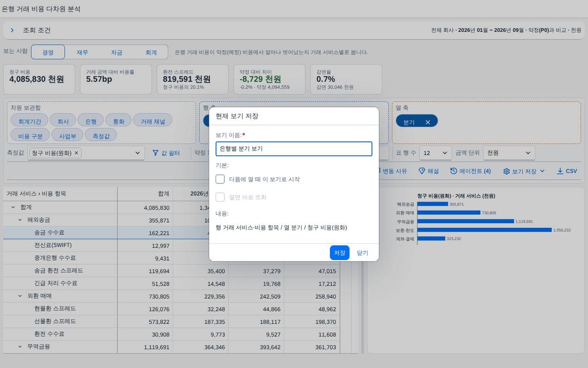Collapse the 합계 tree row
Viewport: 588px width, 368px height.
13,208
